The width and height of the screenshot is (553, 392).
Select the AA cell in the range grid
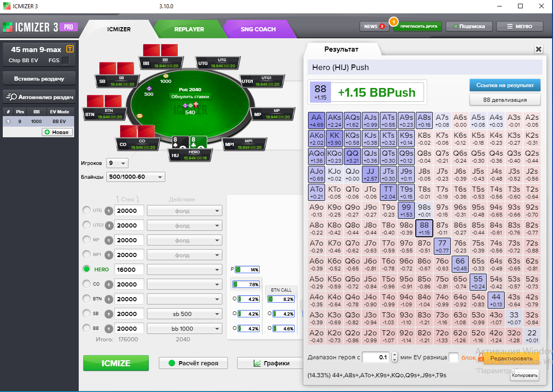316,120
